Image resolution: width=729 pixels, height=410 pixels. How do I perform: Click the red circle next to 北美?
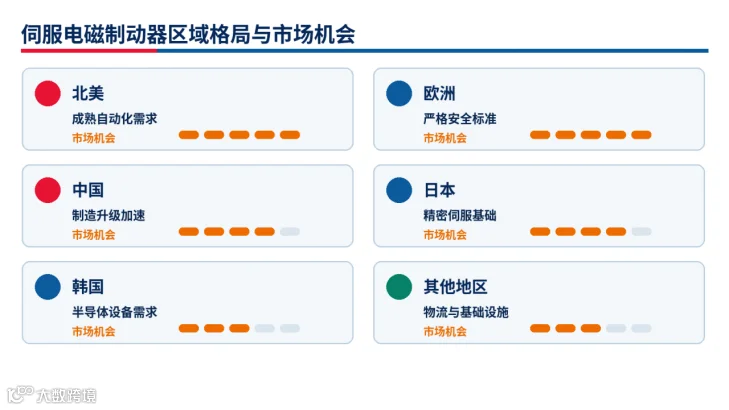coord(47,93)
